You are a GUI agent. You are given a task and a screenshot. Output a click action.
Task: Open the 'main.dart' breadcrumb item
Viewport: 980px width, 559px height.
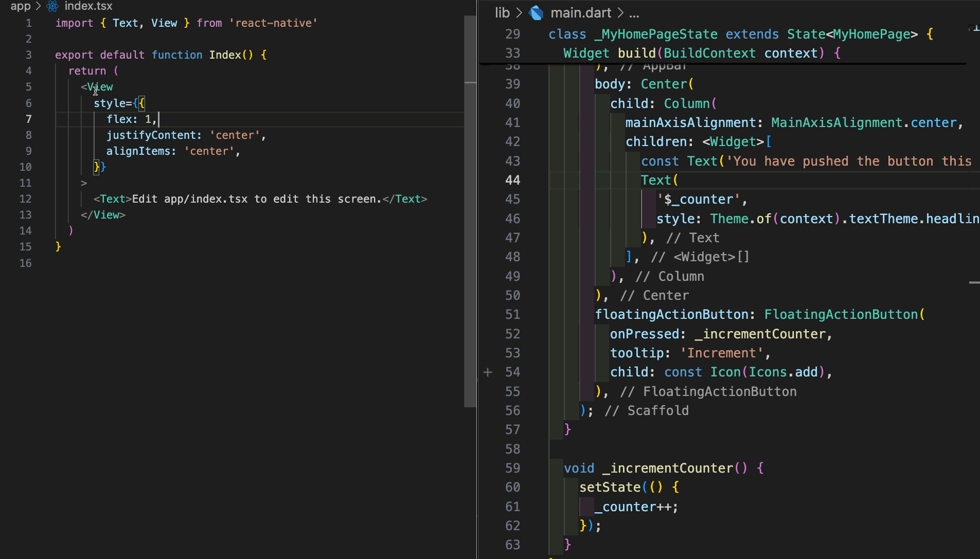(581, 13)
